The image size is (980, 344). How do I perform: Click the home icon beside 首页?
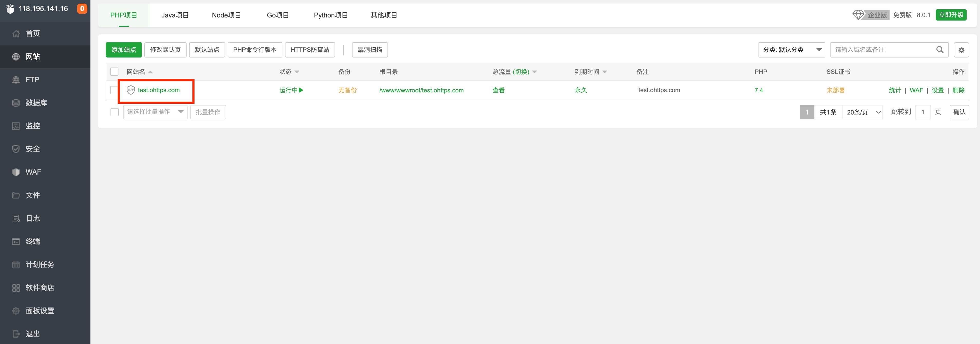16,33
